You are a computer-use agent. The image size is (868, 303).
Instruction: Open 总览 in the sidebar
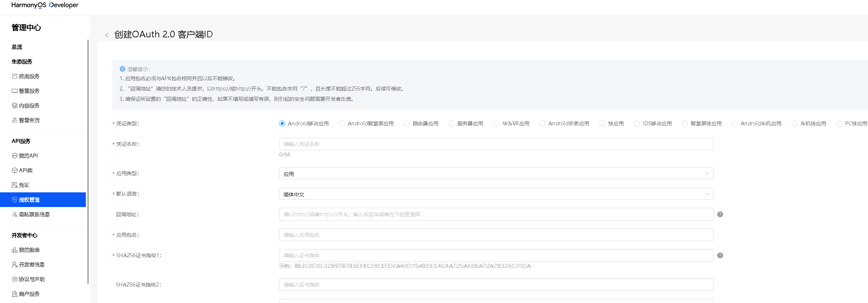[17, 47]
